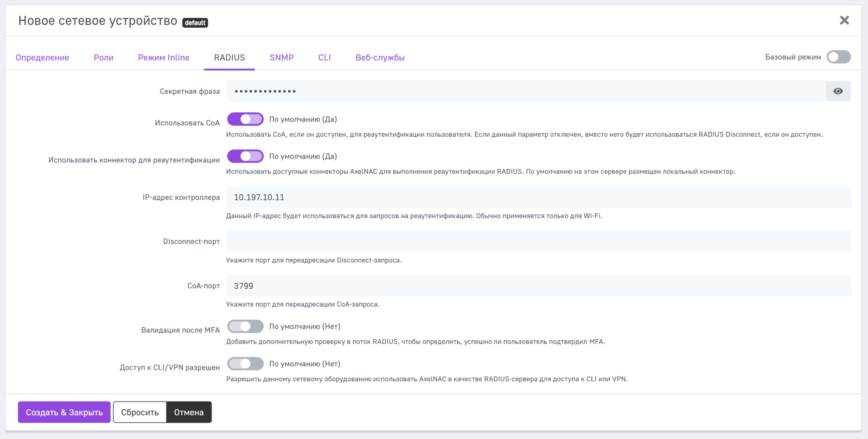Enable Доступ к CLI/VPN разрешен toggle
Image resolution: width=868 pixels, height=439 pixels.
(x=245, y=364)
